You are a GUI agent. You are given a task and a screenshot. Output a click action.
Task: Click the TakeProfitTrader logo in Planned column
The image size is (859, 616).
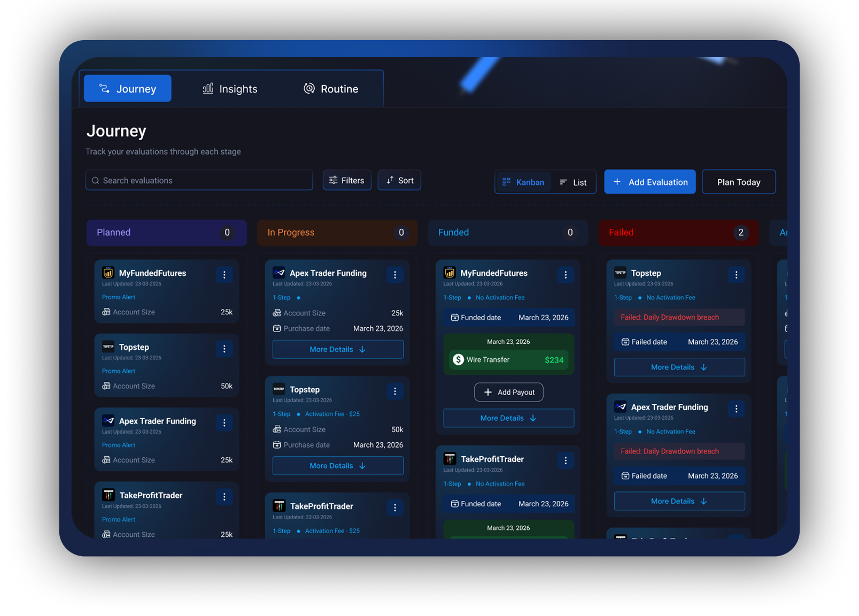coord(109,495)
